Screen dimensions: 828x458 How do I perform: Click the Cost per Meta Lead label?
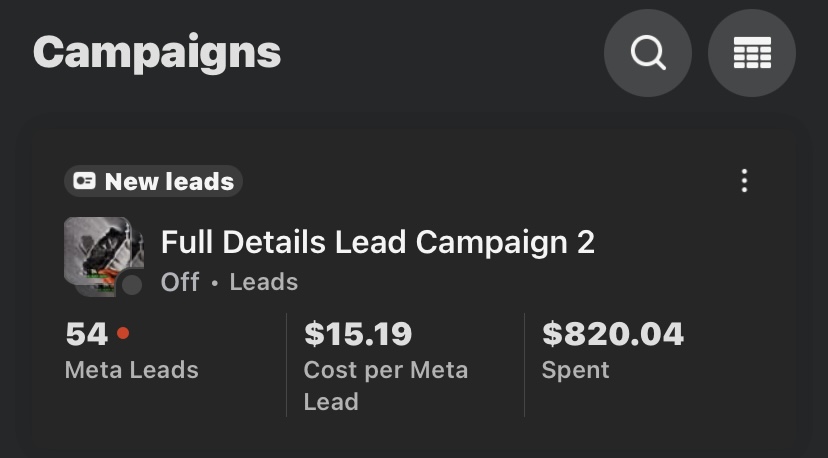(x=385, y=385)
